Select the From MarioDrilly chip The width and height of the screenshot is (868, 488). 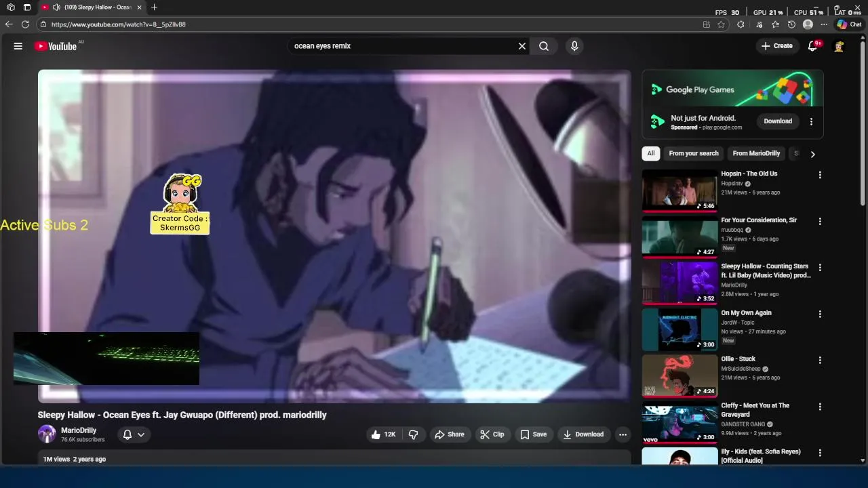(756, 153)
